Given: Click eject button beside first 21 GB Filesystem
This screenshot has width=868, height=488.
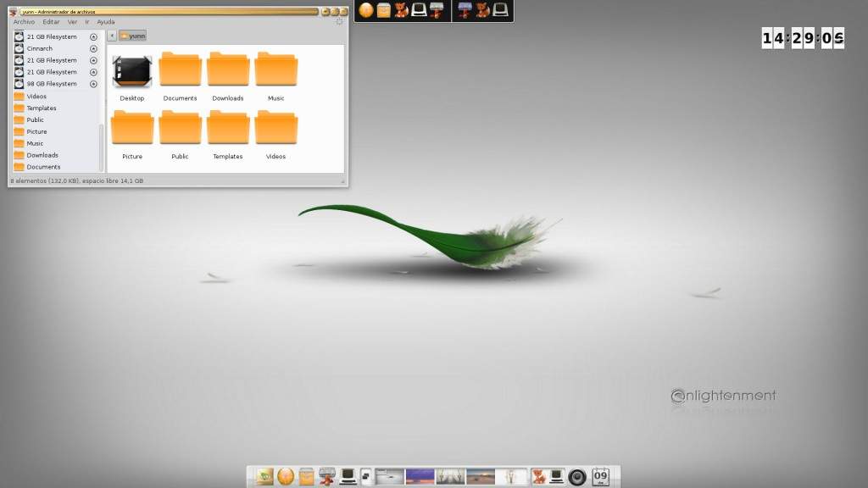Looking at the screenshot, I should (93, 37).
